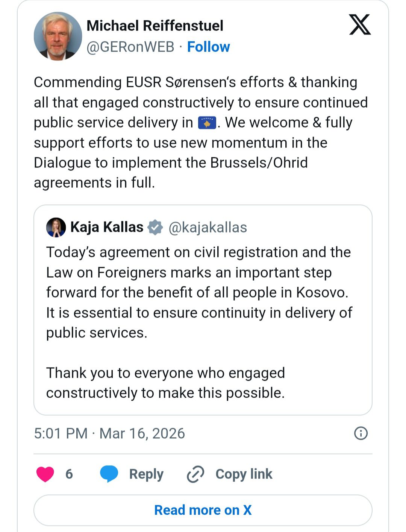Click the Copy link text
The image size is (406, 532).
tap(244, 474)
